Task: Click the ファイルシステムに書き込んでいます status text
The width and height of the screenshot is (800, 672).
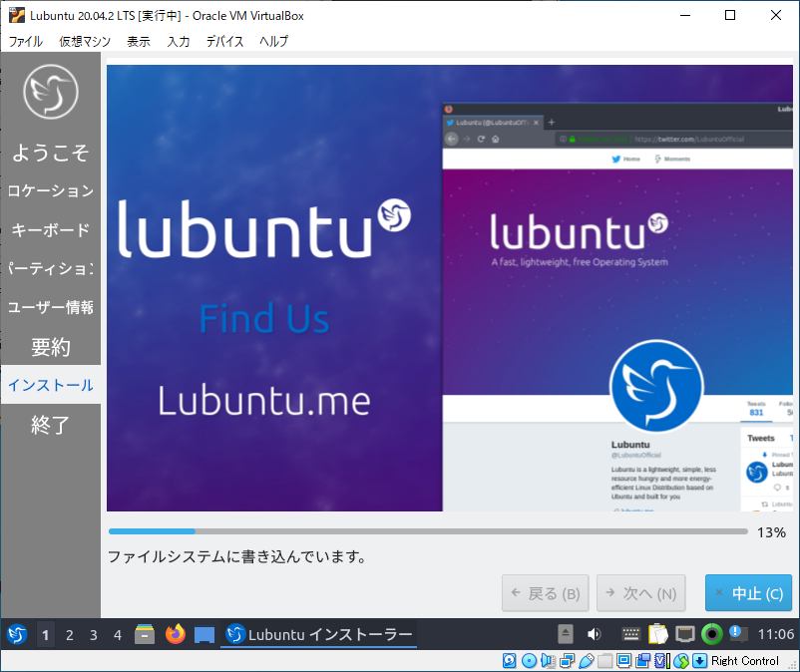Action: click(x=237, y=556)
